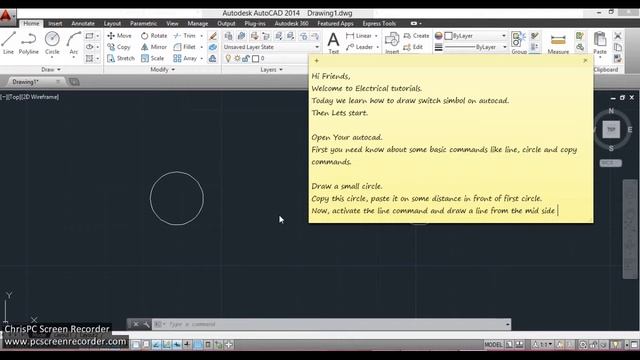Screen dimensions: 640x360
Task: Open the Text tool
Action: 333,43
